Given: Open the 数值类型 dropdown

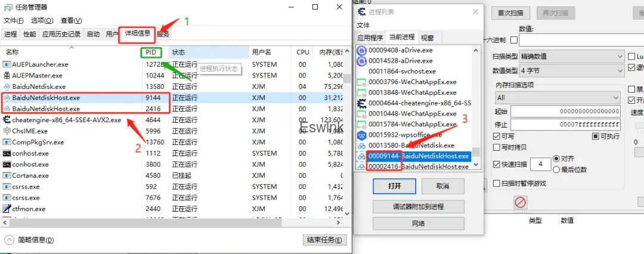Looking at the screenshot, I should [x=571, y=70].
